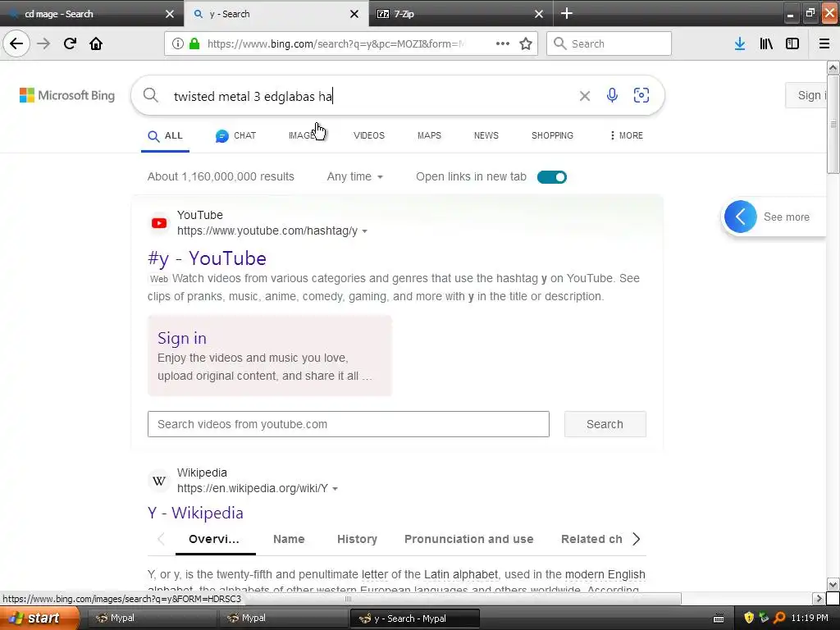Open the YouTube Sign in card link
The width and height of the screenshot is (840, 630).
[x=182, y=338]
